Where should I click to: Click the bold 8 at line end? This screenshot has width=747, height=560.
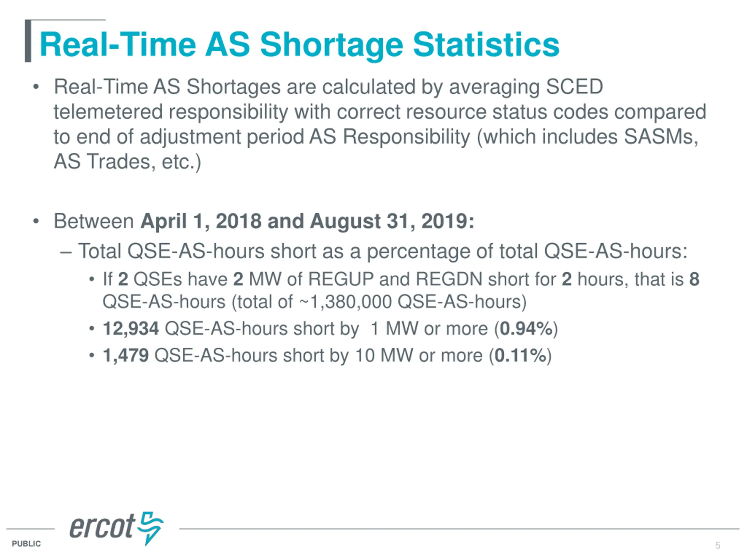pos(694,279)
